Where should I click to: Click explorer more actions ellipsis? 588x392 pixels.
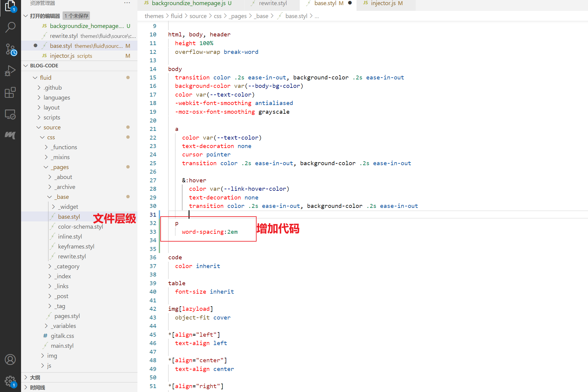127,3
